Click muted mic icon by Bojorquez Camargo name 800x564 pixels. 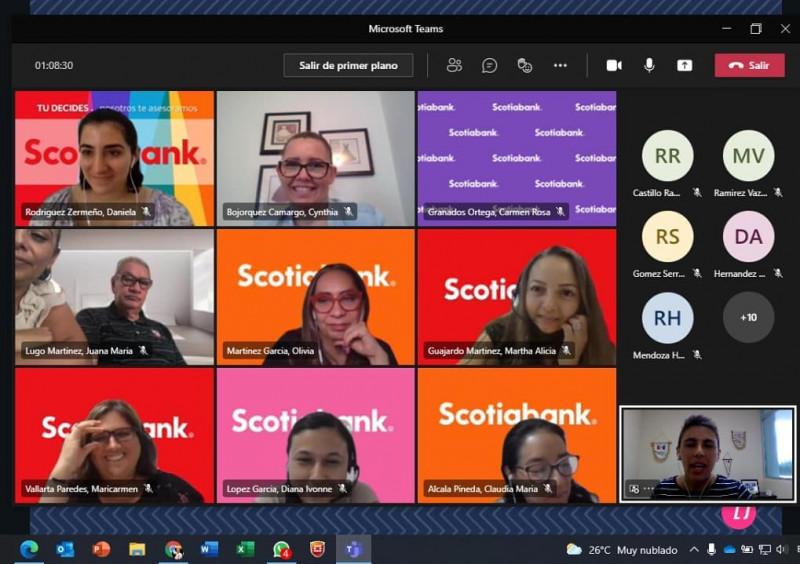coord(348,211)
